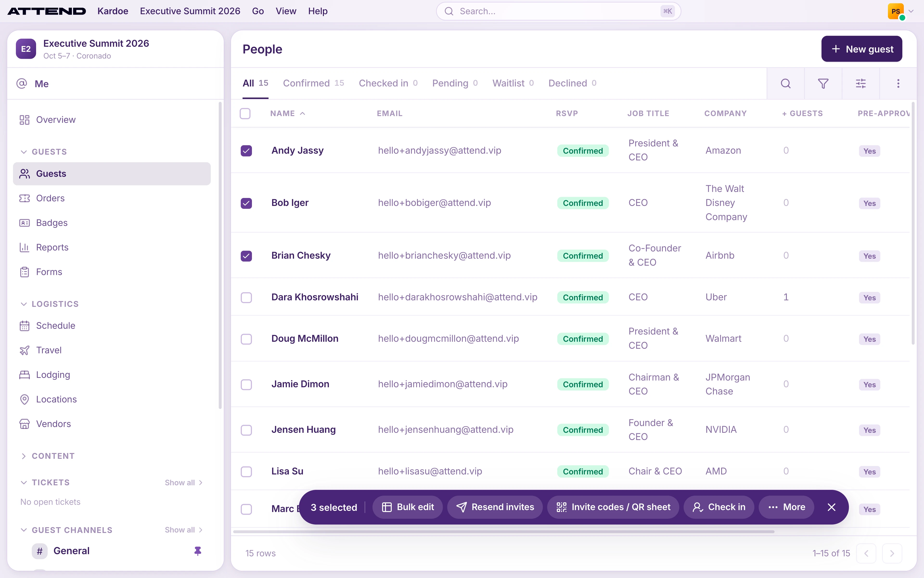Check Dara Khosrowshahi's row checkbox
This screenshot has width=924, height=578.
(x=246, y=297)
